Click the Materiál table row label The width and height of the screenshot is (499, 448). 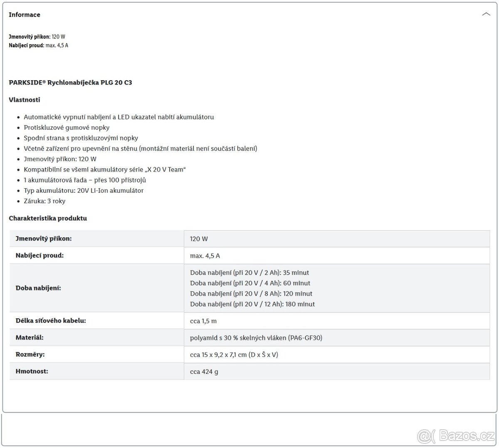pyautogui.click(x=30, y=337)
